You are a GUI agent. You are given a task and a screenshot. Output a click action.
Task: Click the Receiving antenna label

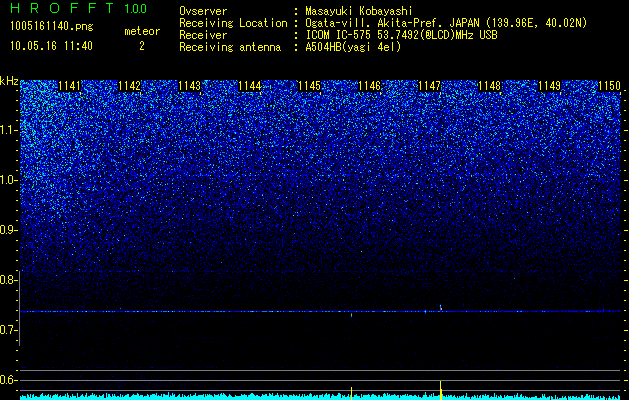pos(230,47)
